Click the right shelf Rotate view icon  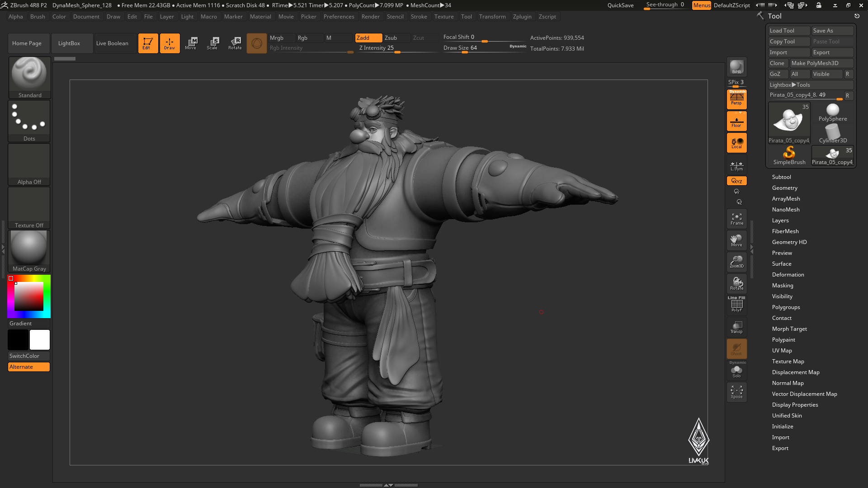[736, 284]
